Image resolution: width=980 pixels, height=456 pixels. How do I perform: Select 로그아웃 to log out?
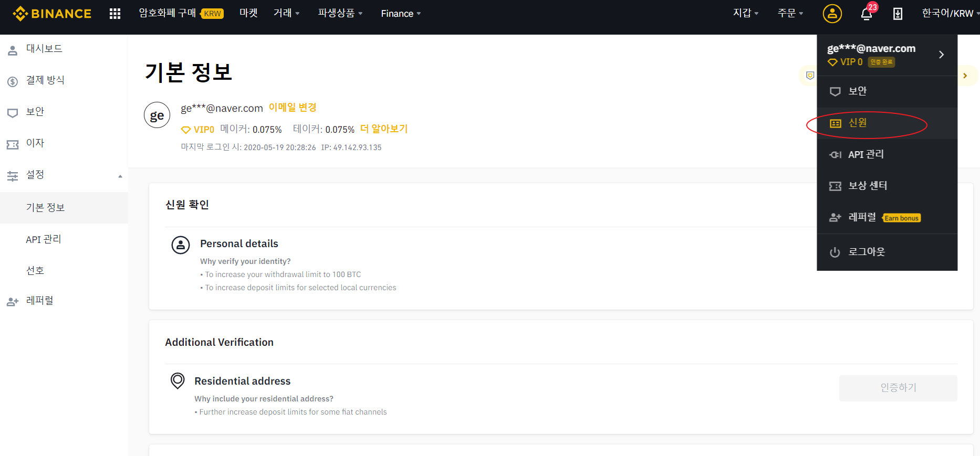click(x=887, y=252)
